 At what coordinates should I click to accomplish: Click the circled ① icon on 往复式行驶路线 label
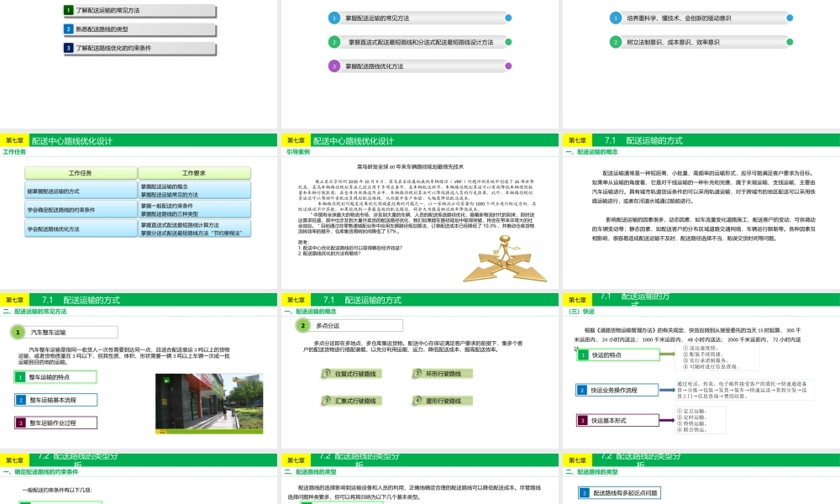click(326, 373)
